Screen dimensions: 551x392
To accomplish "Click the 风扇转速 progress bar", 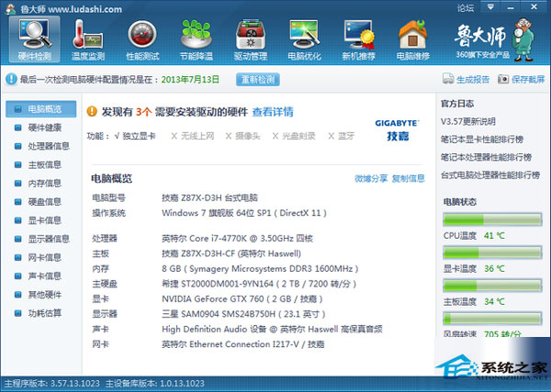I will coord(492,319).
